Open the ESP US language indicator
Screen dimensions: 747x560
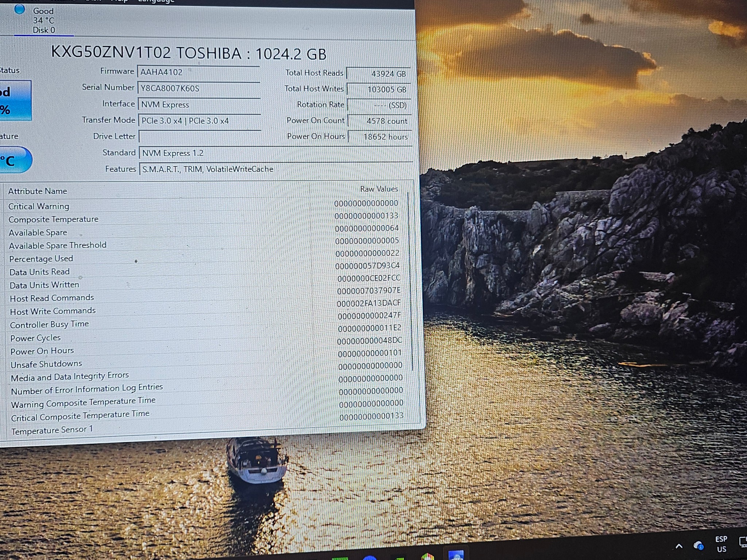[721, 544]
